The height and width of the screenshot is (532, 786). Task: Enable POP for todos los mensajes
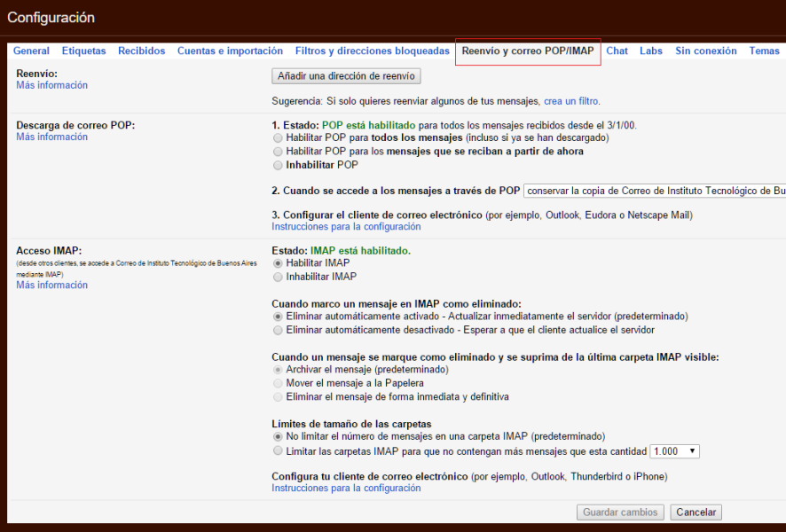click(279, 138)
